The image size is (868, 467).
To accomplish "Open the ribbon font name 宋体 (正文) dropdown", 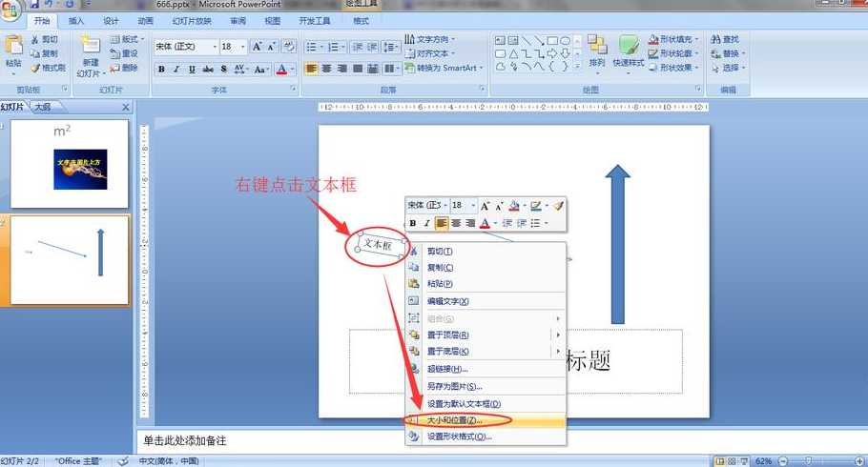I will (215, 47).
